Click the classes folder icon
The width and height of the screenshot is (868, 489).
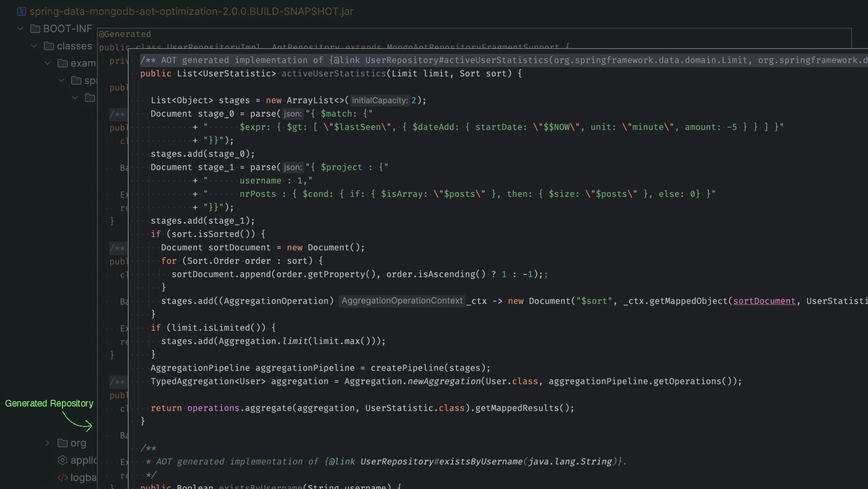click(x=49, y=46)
